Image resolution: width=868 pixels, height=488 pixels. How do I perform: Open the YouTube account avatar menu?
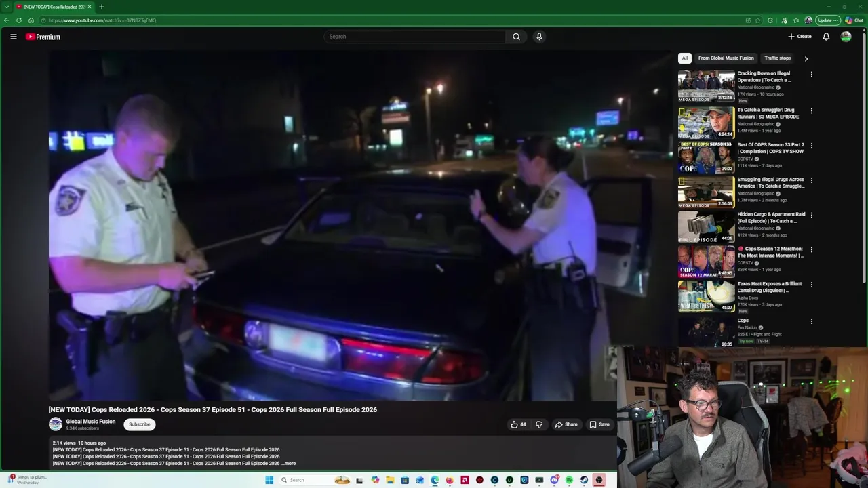pyautogui.click(x=846, y=37)
